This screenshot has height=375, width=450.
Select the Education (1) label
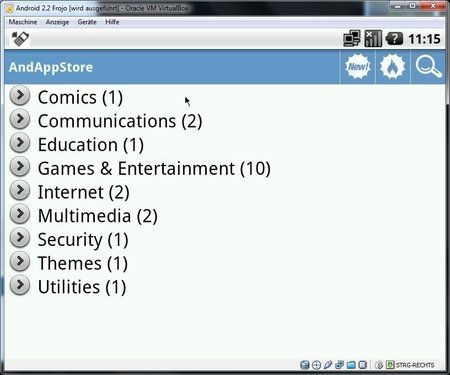pos(91,145)
